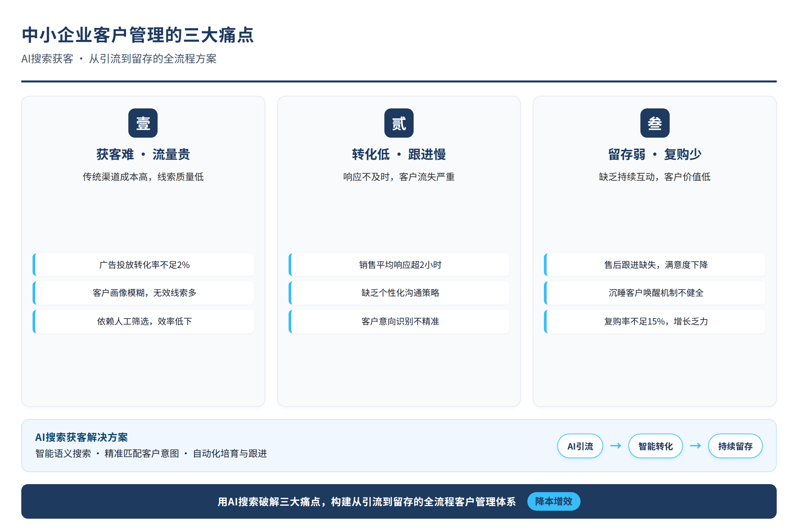
Task: Click the 壹 number badge icon
Action: [x=143, y=123]
